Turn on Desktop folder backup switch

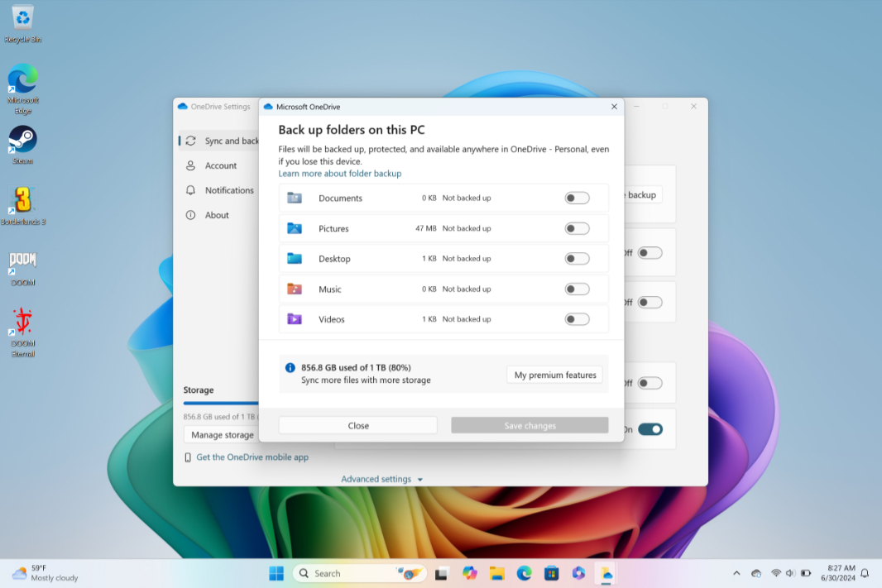click(x=577, y=259)
